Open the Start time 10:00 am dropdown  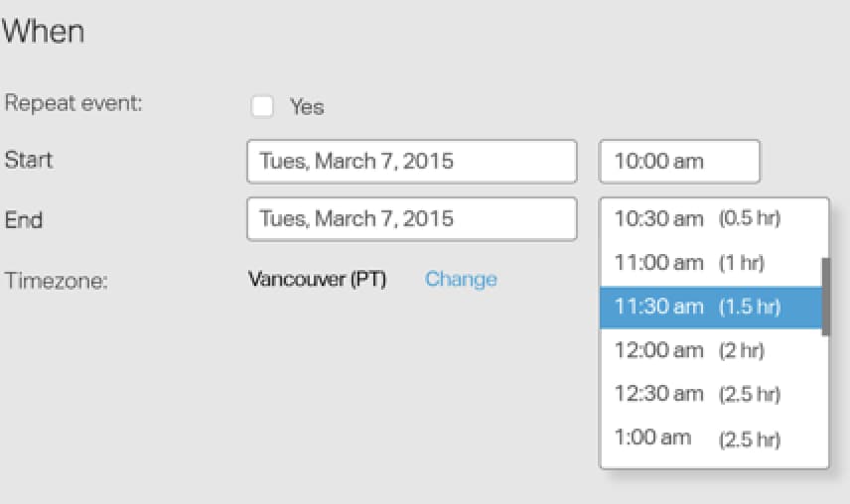click(679, 161)
